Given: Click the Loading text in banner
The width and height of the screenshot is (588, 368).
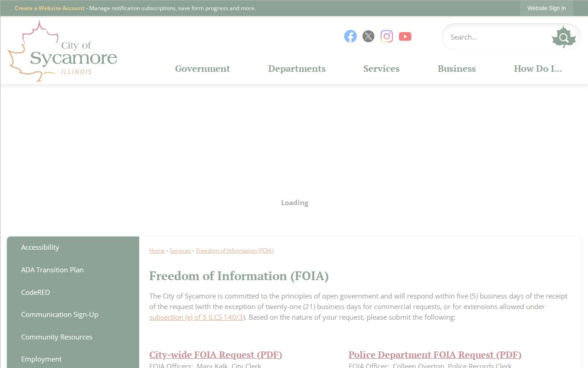Looking at the screenshot, I should pos(295,203).
